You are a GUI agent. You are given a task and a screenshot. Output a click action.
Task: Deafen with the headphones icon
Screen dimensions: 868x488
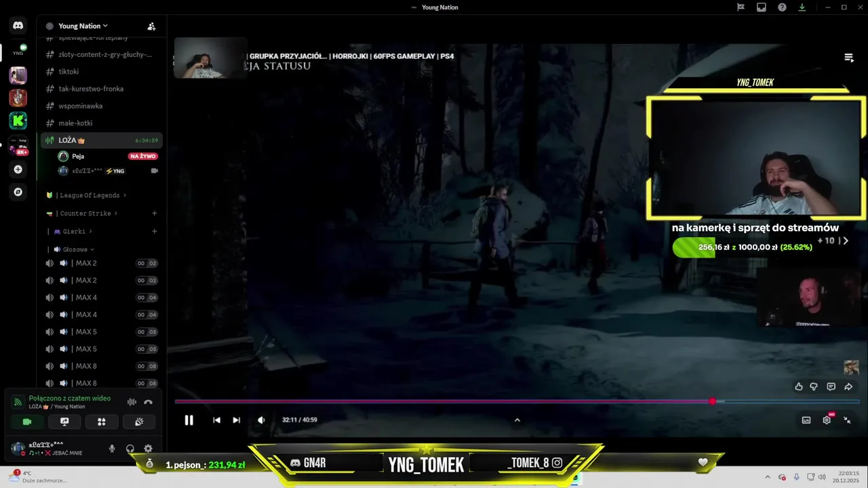pyautogui.click(x=130, y=449)
